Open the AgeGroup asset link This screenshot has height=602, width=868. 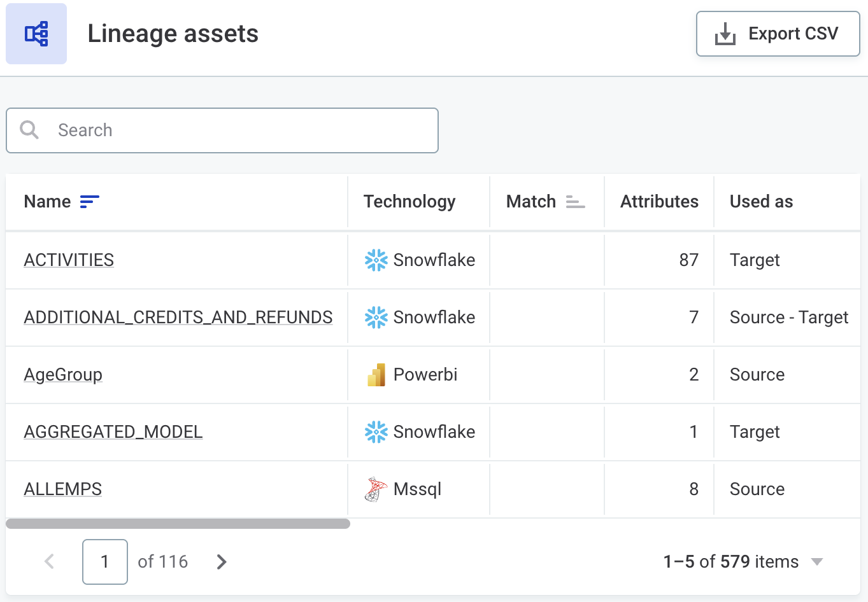(x=62, y=374)
